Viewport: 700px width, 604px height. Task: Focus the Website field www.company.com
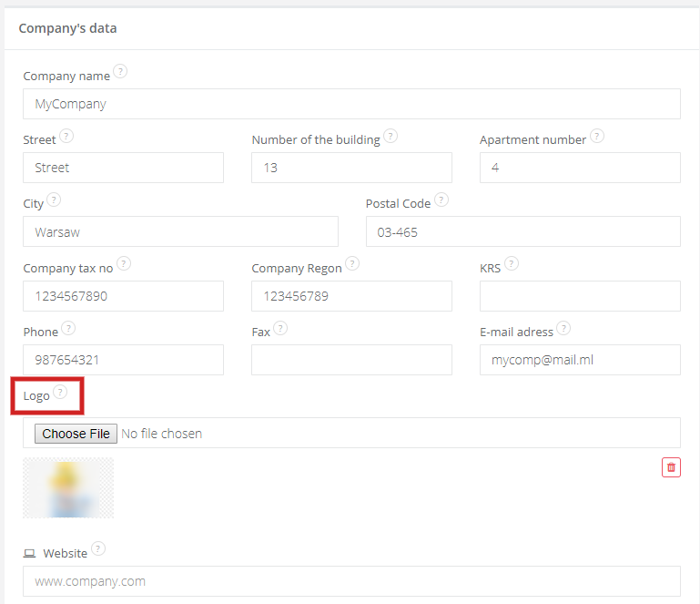[351, 581]
